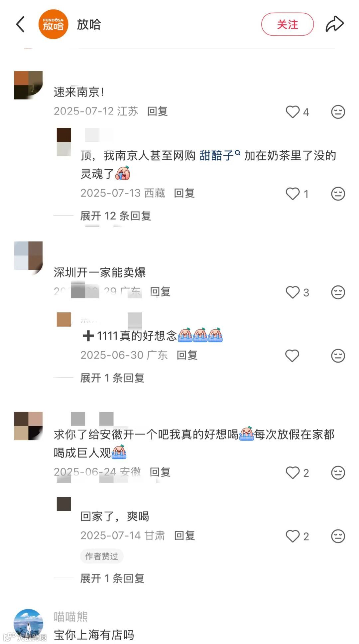The image size is (359, 644).
Task: Open the share arrow icon
Action: [334, 24]
